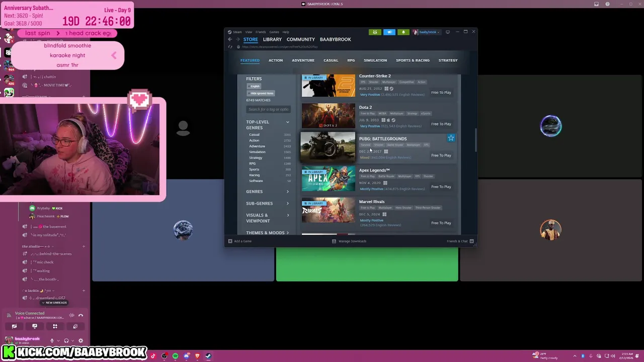Viewport: 644px width, 362px height.
Task: Open Discord soundboard button
Action: click(75, 326)
